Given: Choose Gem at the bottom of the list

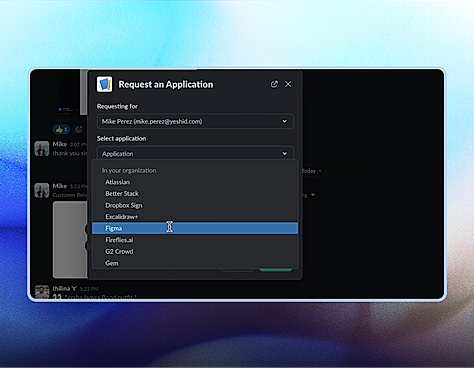Looking at the screenshot, I should point(195,263).
